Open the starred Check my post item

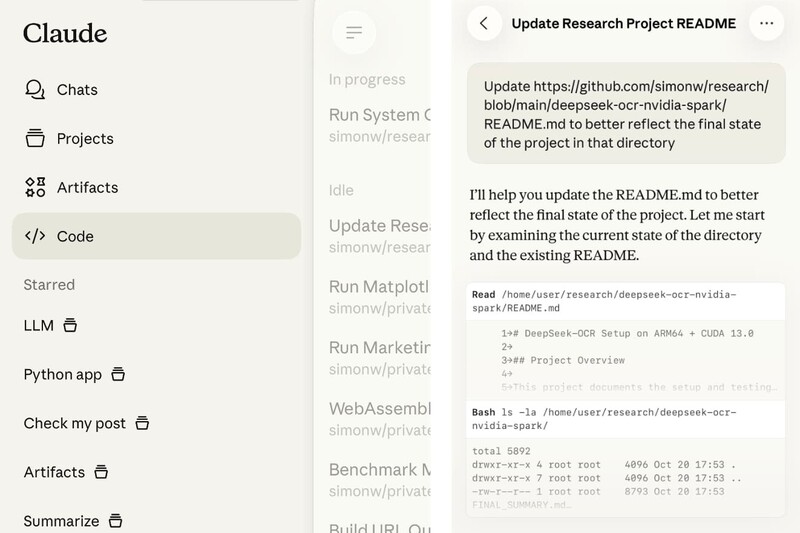pyautogui.click(x=75, y=423)
